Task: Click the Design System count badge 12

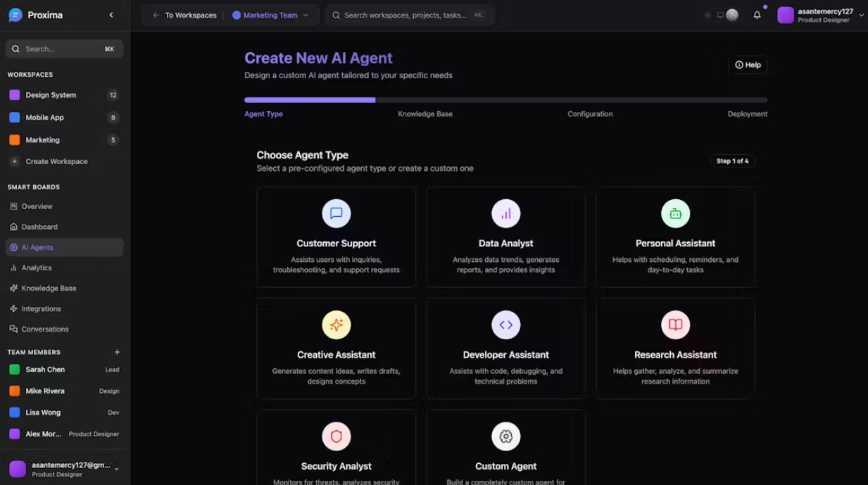Action: tap(113, 95)
